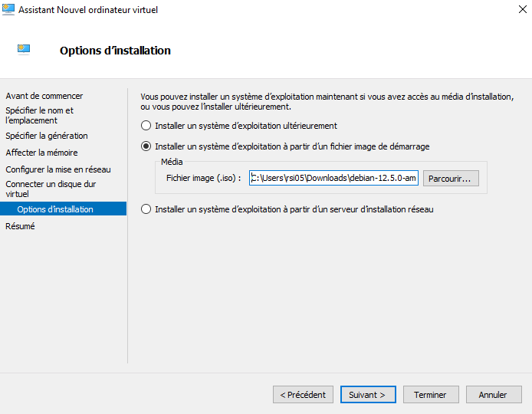
Task: Click the Précédent button
Action: [x=303, y=395]
